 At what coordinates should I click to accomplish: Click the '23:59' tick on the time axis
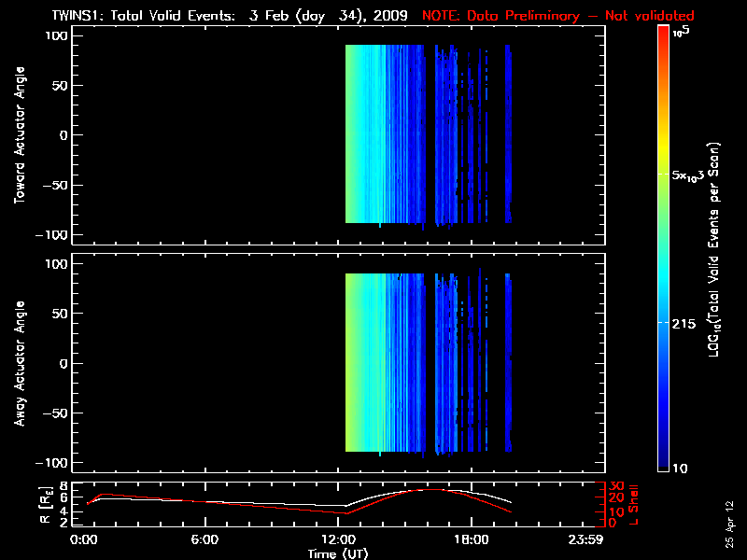click(586, 540)
